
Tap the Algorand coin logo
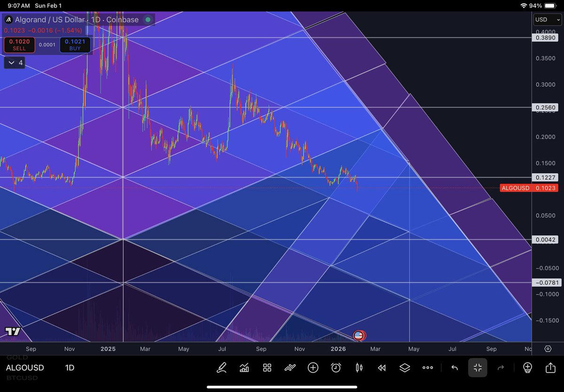pyautogui.click(x=8, y=20)
